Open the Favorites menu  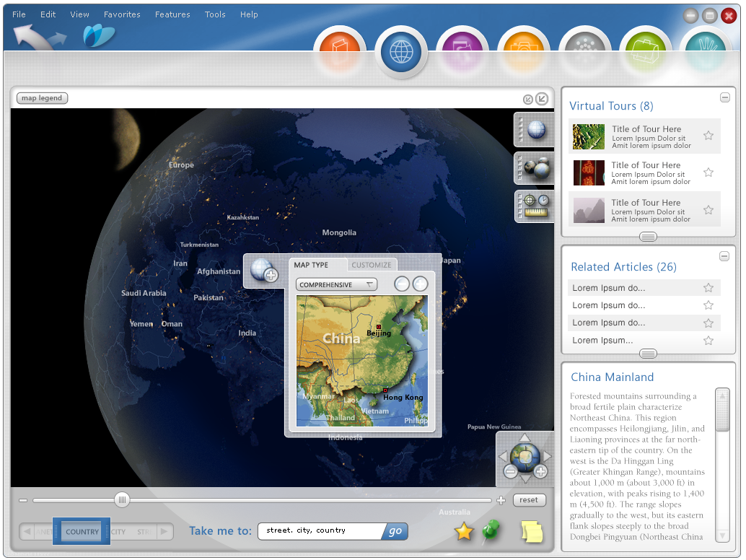122,14
